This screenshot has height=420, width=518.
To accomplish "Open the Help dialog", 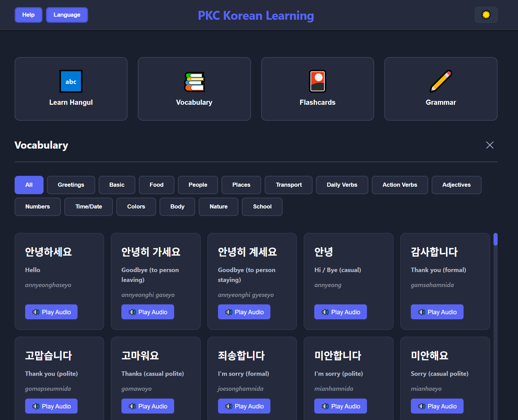I will coord(28,15).
